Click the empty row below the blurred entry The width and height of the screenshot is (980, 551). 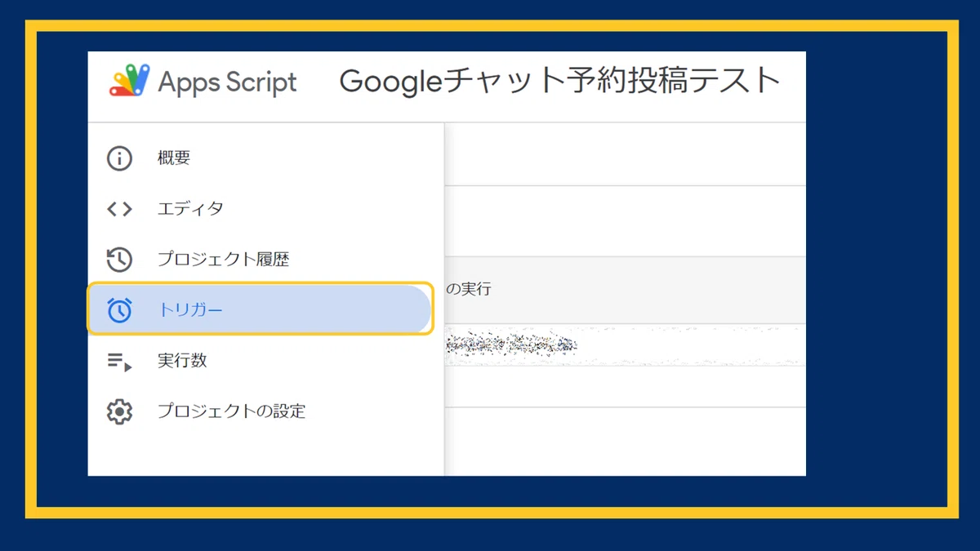point(626,386)
